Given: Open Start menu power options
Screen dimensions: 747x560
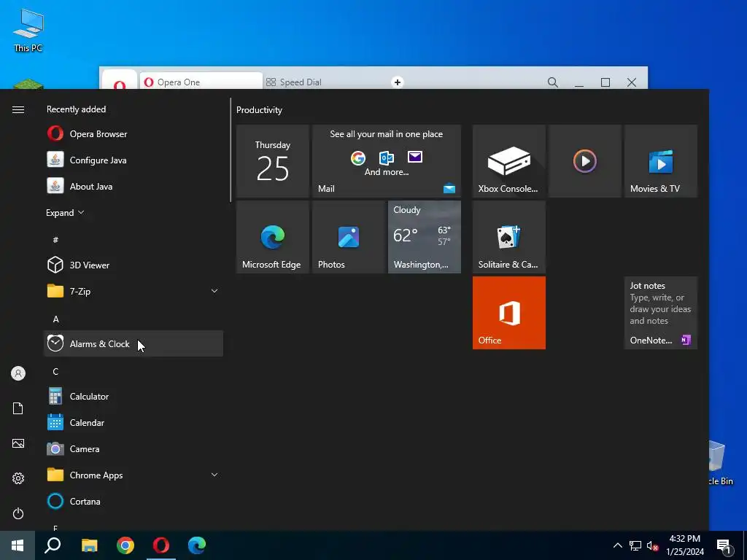Looking at the screenshot, I should pos(18,513).
